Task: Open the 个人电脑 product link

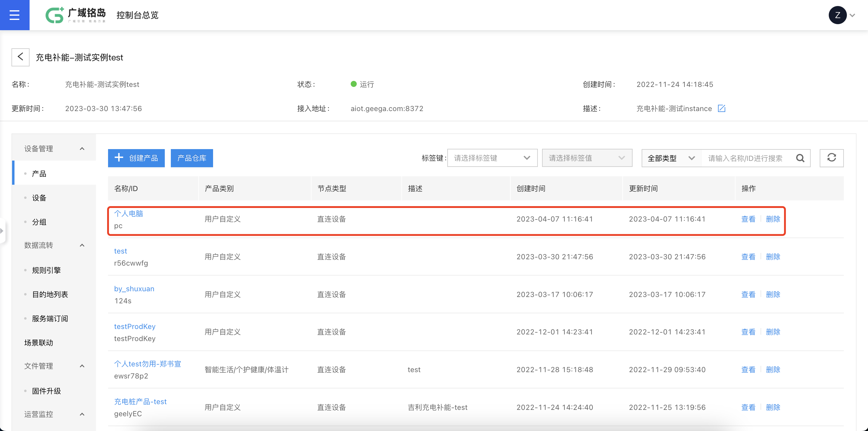Action: [x=128, y=213]
